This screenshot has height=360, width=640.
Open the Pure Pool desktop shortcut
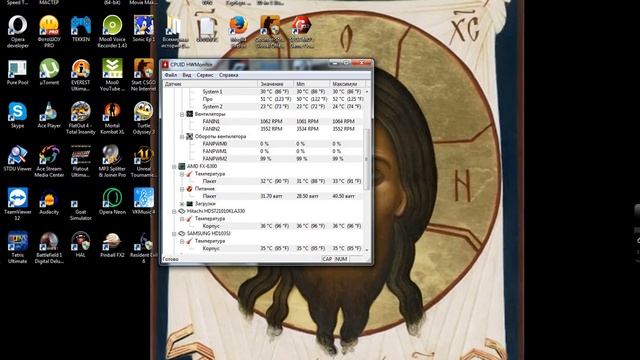[18, 72]
